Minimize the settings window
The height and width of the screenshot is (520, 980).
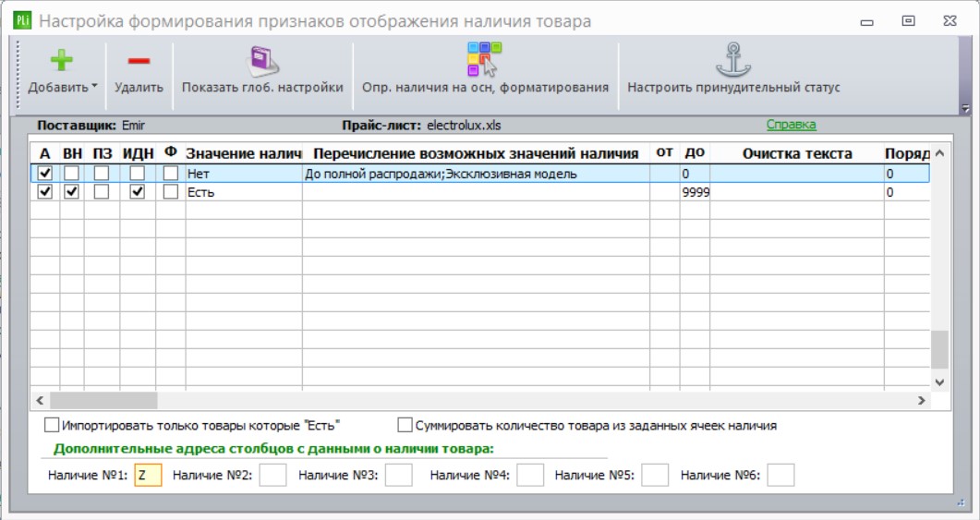click(867, 22)
